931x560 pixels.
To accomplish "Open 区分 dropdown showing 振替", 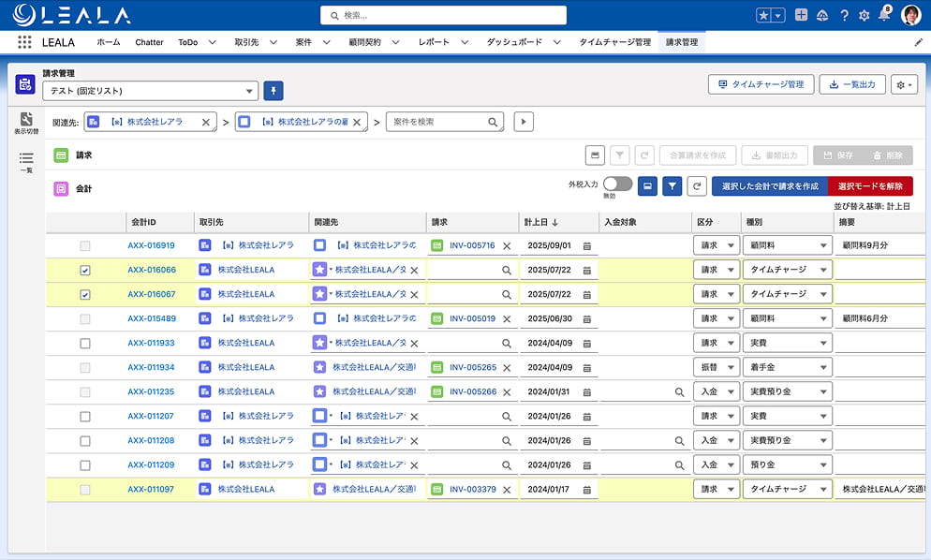I will pyautogui.click(x=717, y=368).
